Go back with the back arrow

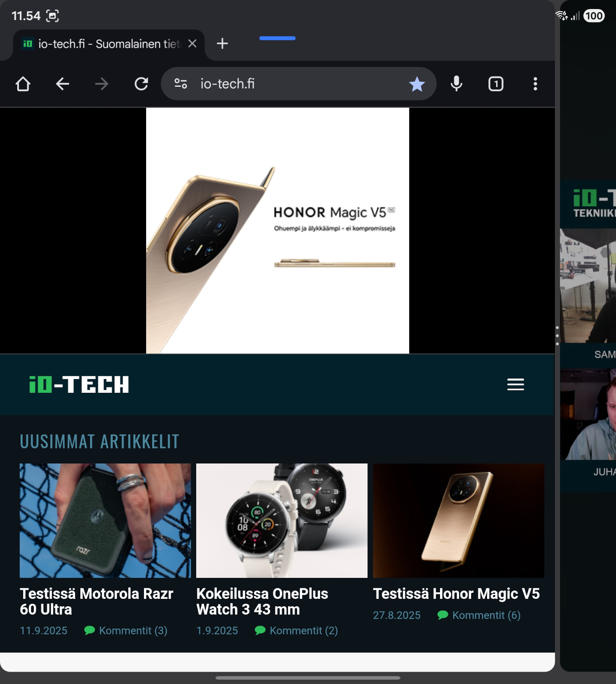[62, 84]
